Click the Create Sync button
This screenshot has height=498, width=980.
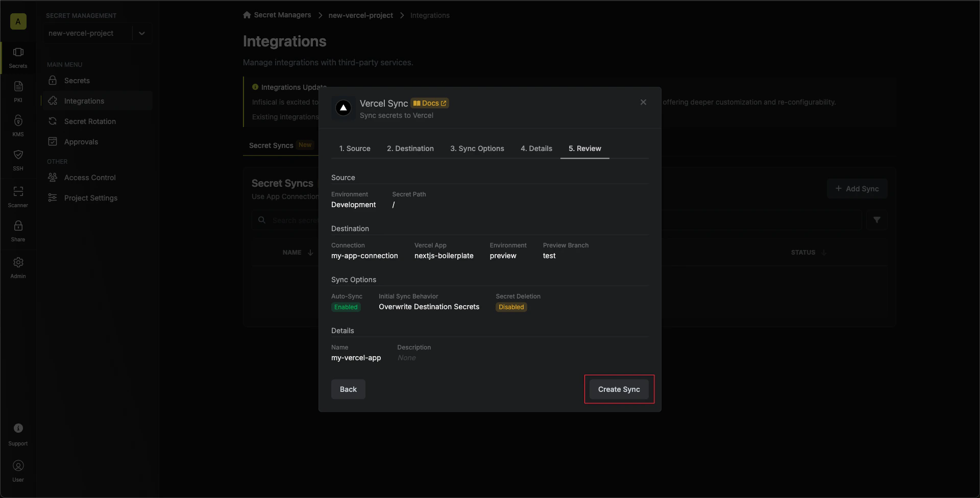[619, 389]
